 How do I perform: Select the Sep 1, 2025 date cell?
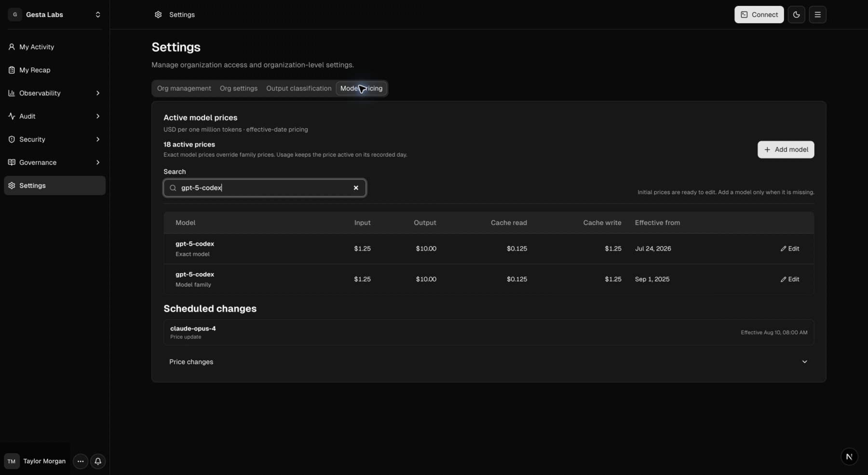(652, 279)
